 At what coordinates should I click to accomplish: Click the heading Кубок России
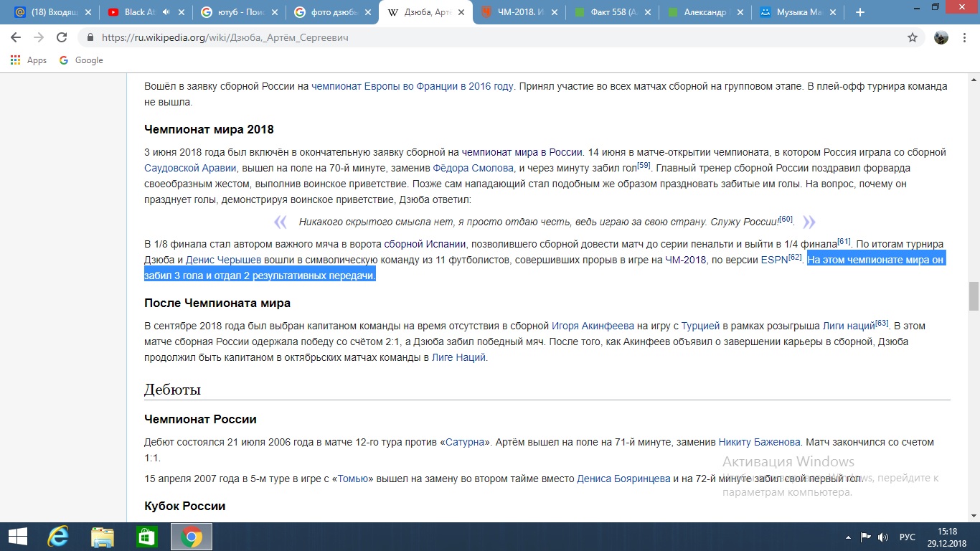(185, 506)
